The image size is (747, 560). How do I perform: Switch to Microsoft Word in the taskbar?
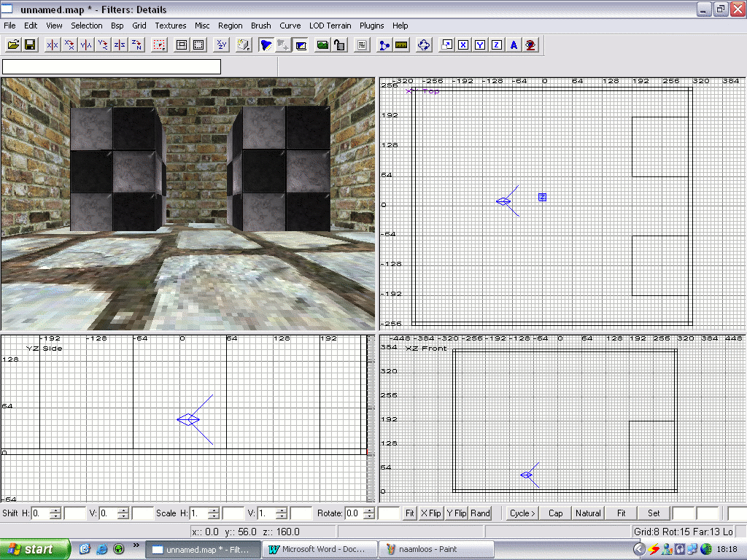[322, 549]
